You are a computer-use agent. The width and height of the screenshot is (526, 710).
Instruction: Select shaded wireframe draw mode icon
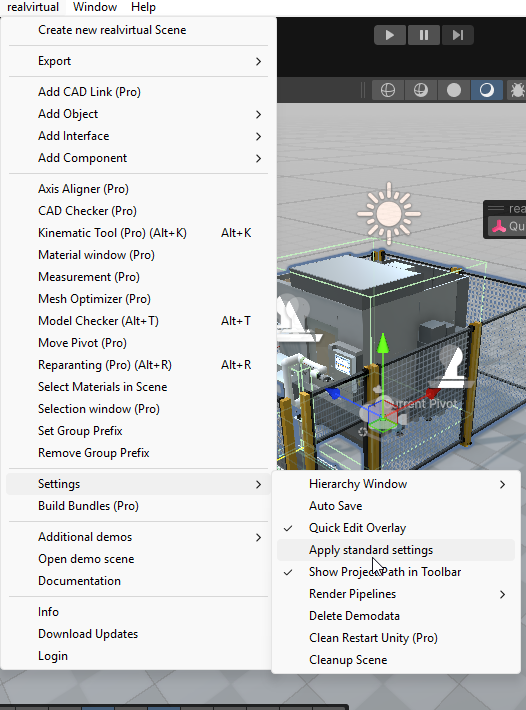click(x=421, y=90)
